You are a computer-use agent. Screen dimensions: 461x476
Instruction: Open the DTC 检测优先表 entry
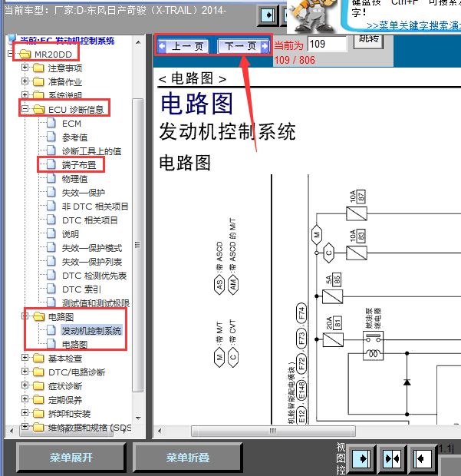[x=94, y=276]
